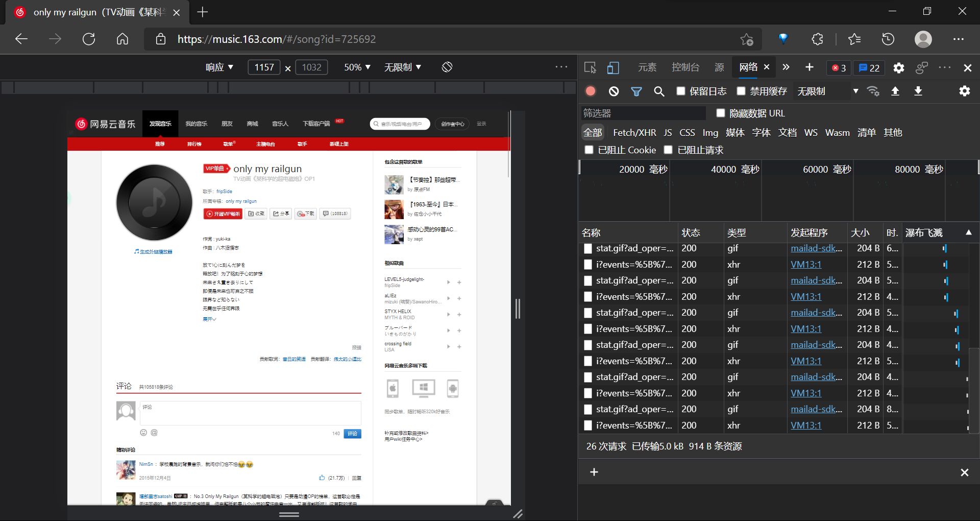The height and width of the screenshot is (521, 980).
Task: Enable the 保留日志 checkbox
Action: (680, 91)
